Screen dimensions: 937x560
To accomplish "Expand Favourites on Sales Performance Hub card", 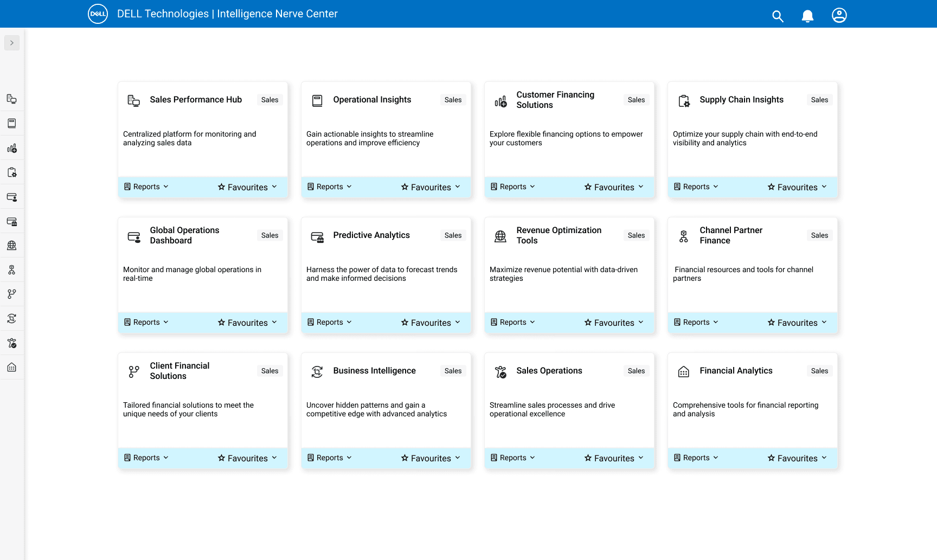I will click(x=248, y=187).
